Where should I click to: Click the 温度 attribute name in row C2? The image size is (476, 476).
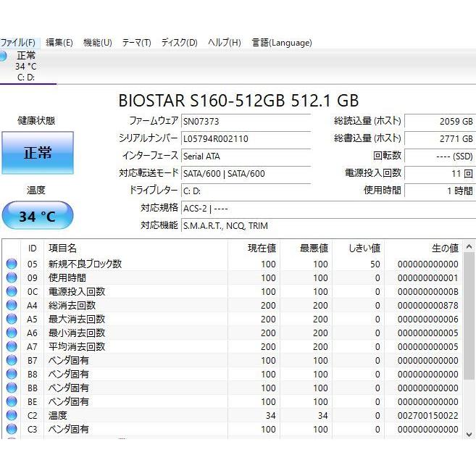[58, 415]
